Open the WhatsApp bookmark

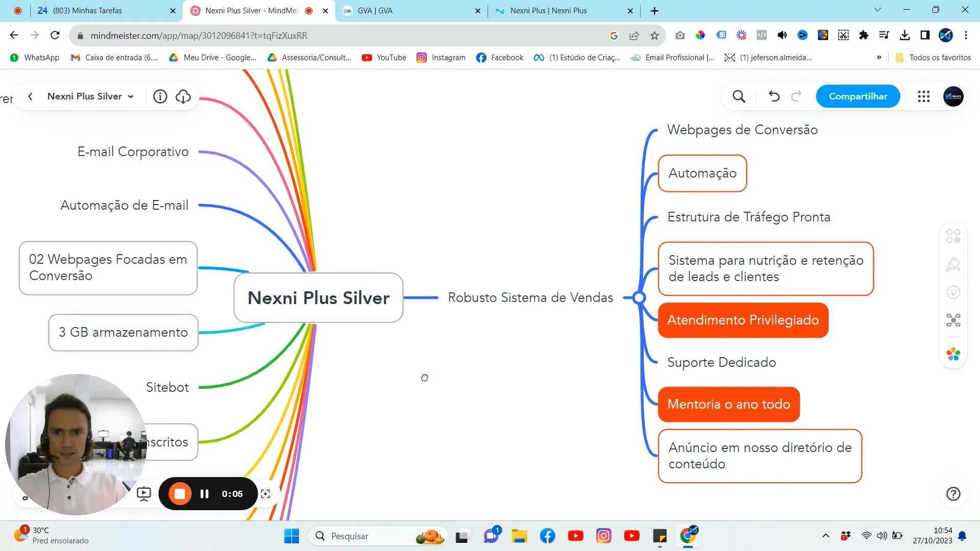[x=35, y=58]
